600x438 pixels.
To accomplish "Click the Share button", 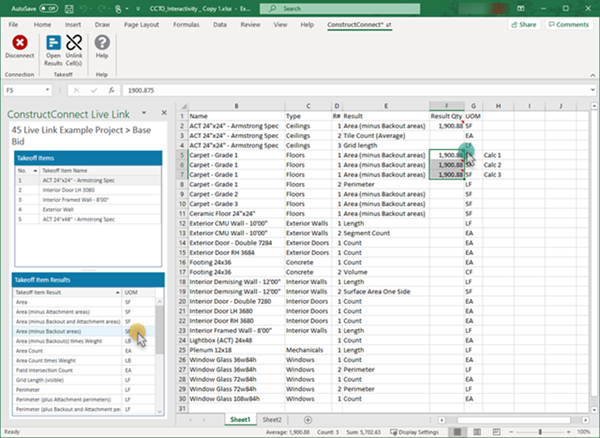I will (524, 24).
